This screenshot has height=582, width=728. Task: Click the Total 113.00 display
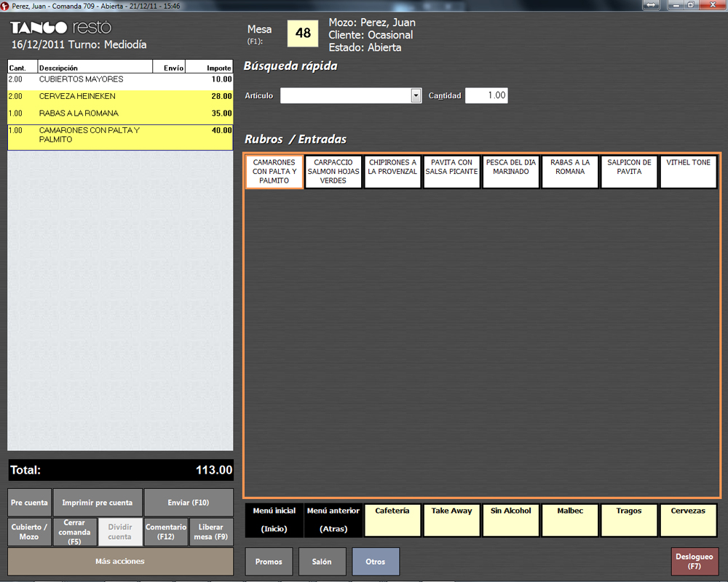point(121,470)
